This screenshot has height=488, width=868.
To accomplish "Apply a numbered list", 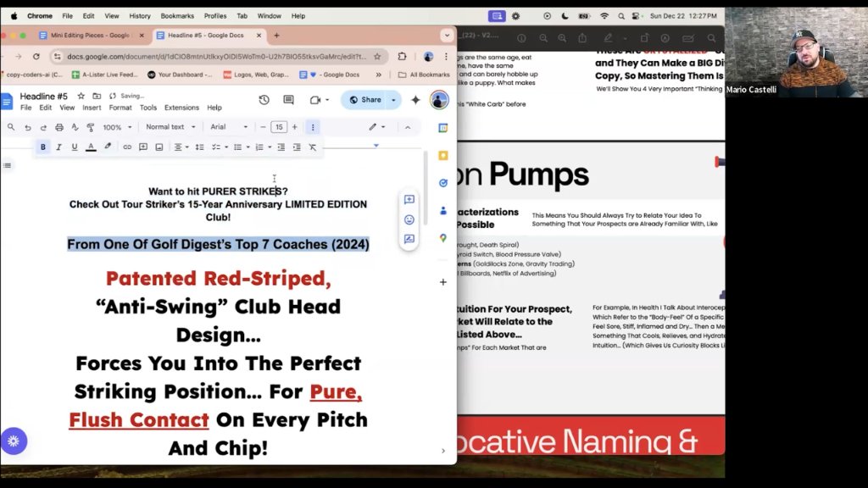I will point(259,147).
